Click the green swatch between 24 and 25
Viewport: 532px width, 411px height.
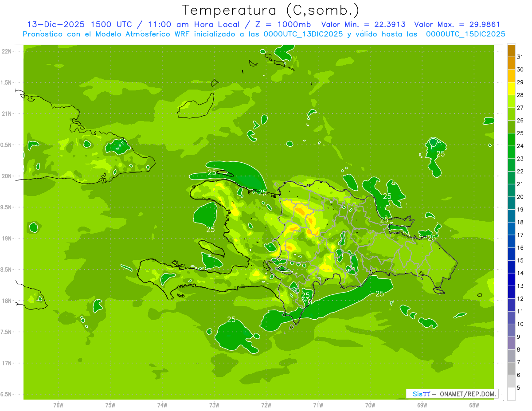click(x=511, y=140)
